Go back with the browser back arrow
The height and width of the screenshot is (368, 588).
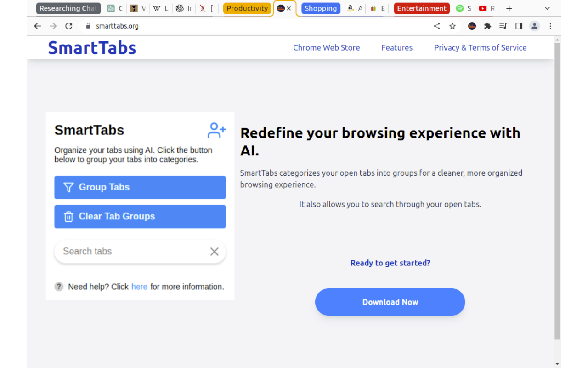(38, 26)
